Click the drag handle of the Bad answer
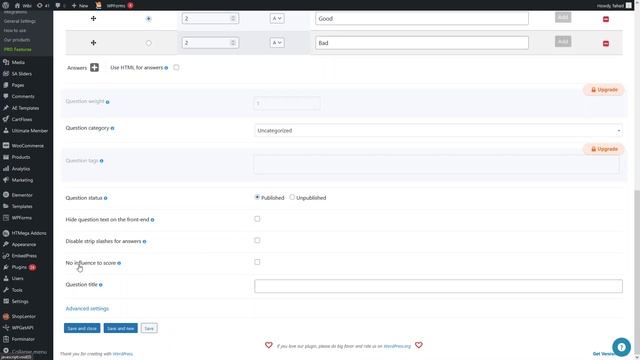 click(93, 42)
